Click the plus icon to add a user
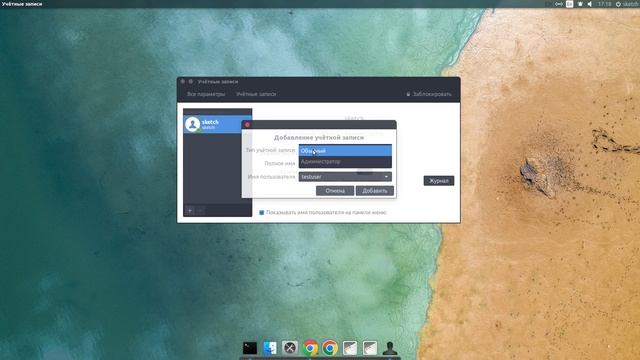This screenshot has width=640, height=360. tap(190, 211)
